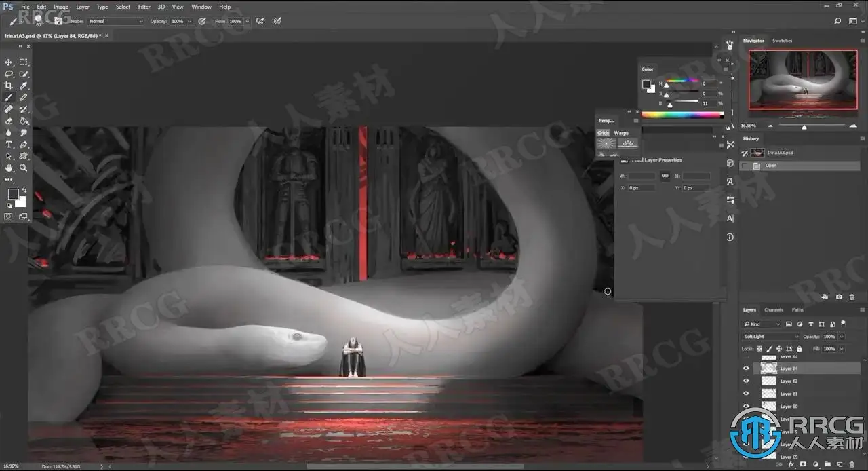Screen dimensions: 868x471
Task: Select the Smudge tool
Action: click(x=24, y=132)
